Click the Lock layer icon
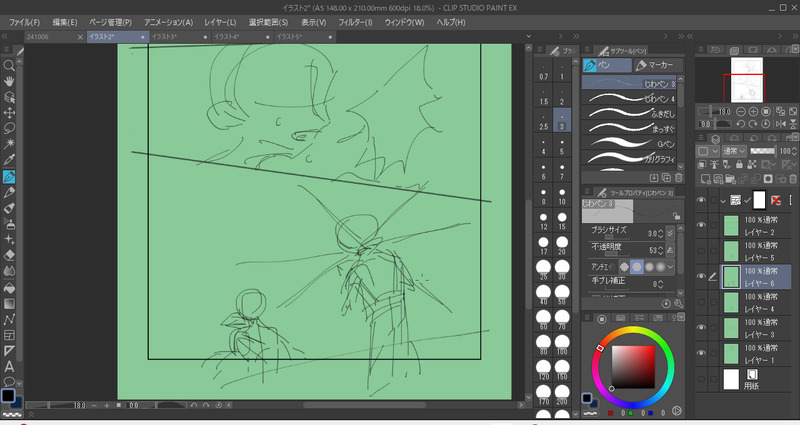Image resolution: width=800 pixels, height=425 pixels. pos(739,164)
